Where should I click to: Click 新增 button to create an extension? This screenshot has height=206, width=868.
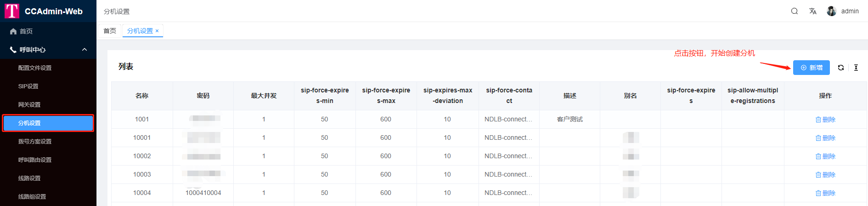(x=811, y=68)
